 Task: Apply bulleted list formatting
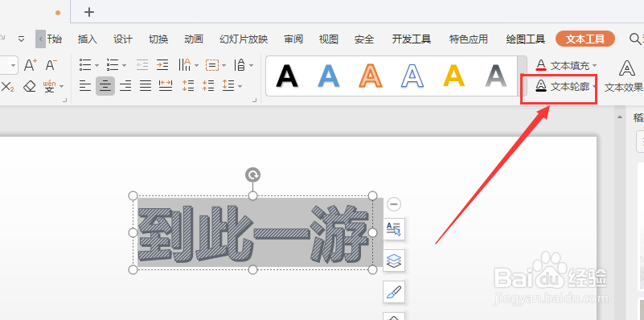[x=85, y=65]
